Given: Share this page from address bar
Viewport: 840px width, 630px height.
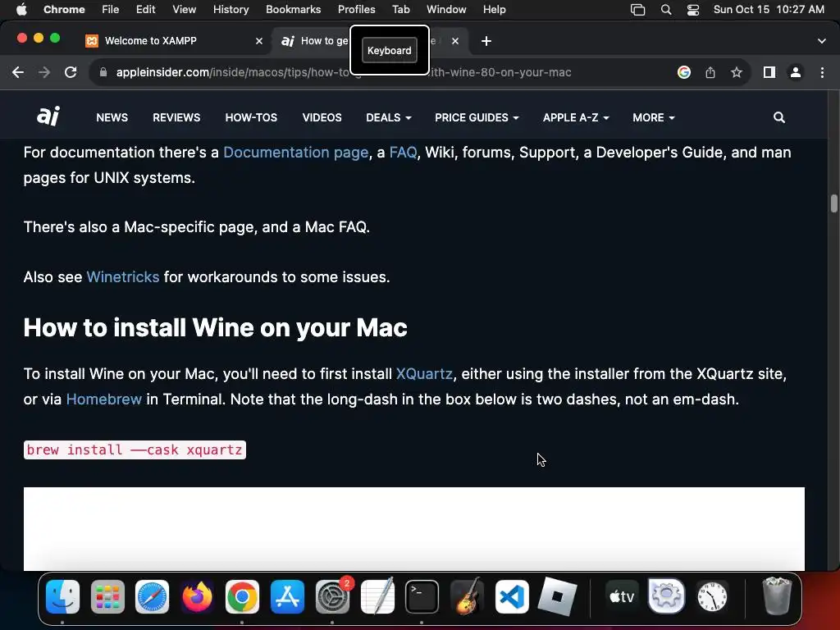Looking at the screenshot, I should coord(710,72).
